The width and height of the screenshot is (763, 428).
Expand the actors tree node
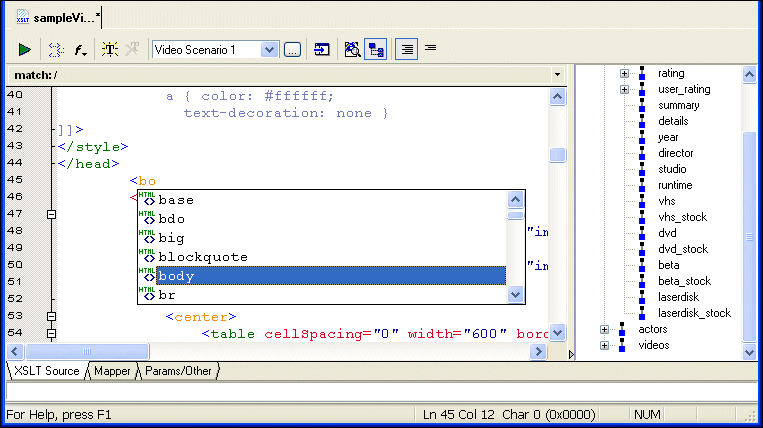[604, 329]
